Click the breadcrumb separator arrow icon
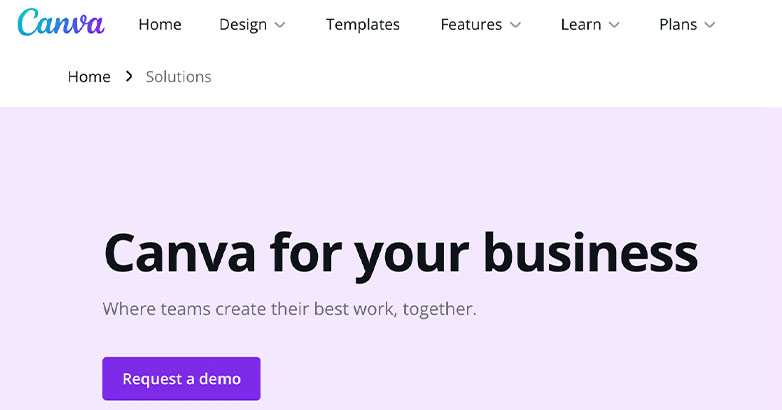The height and width of the screenshot is (410, 782). point(129,76)
